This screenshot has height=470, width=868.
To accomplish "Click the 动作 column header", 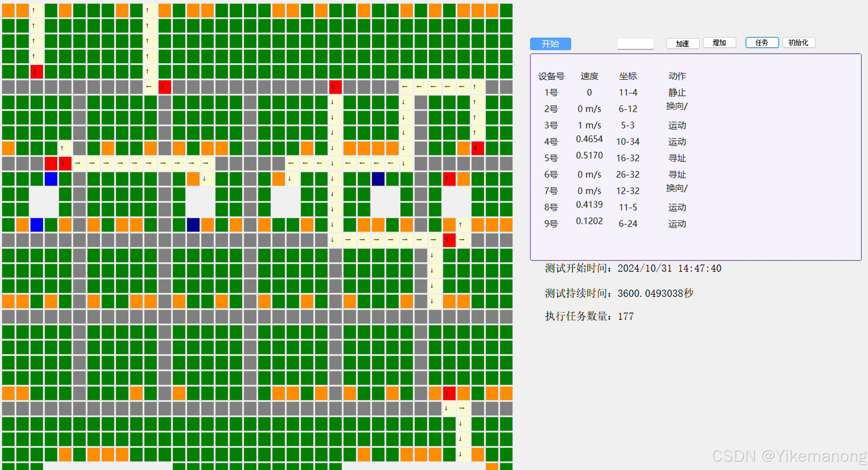I will click(x=676, y=76).
